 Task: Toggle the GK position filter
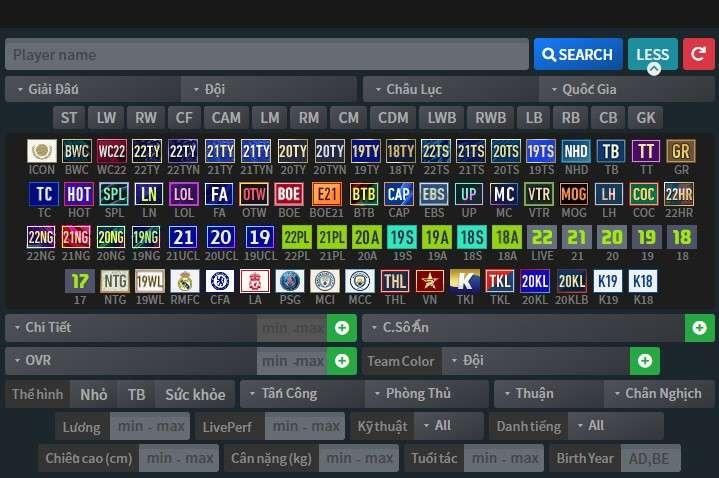click(646, 118)
